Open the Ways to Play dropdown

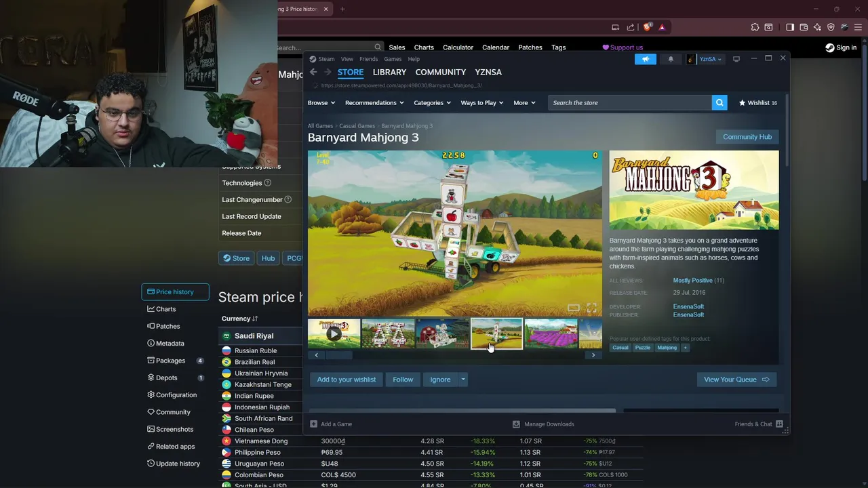pos(482,102)
